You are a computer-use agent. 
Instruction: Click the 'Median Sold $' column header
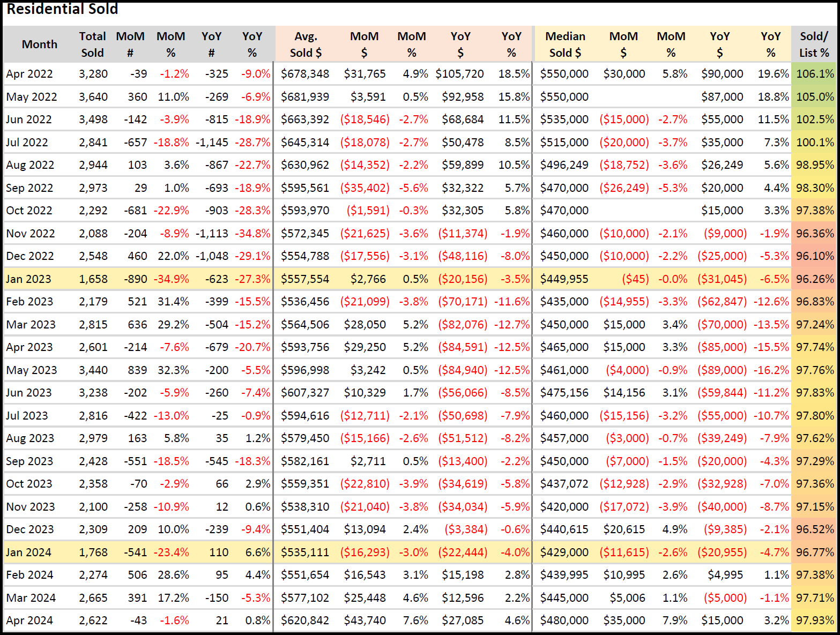click(x=565, y=44)
